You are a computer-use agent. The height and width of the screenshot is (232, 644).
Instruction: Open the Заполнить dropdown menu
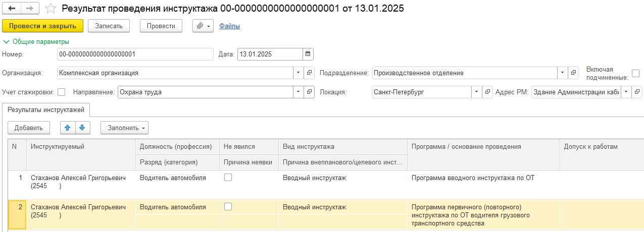coord(124,128)
